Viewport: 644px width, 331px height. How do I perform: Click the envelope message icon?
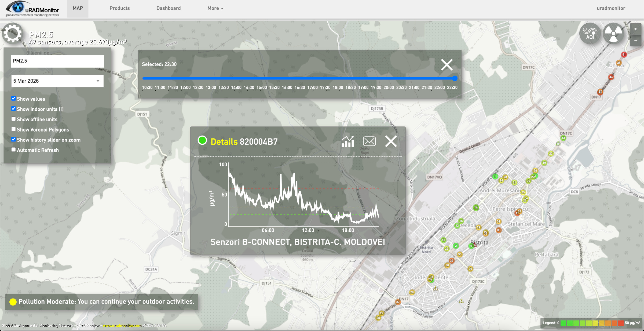click(369, 141)
